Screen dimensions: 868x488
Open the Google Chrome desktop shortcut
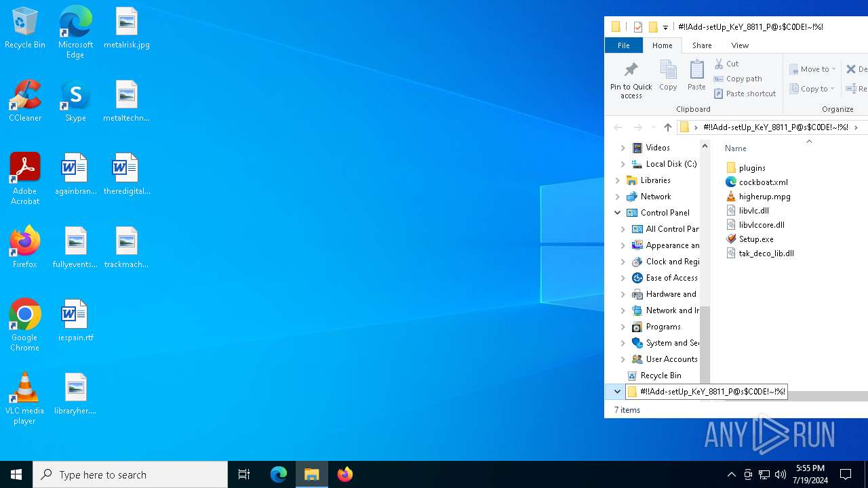[x=25, y=326]
